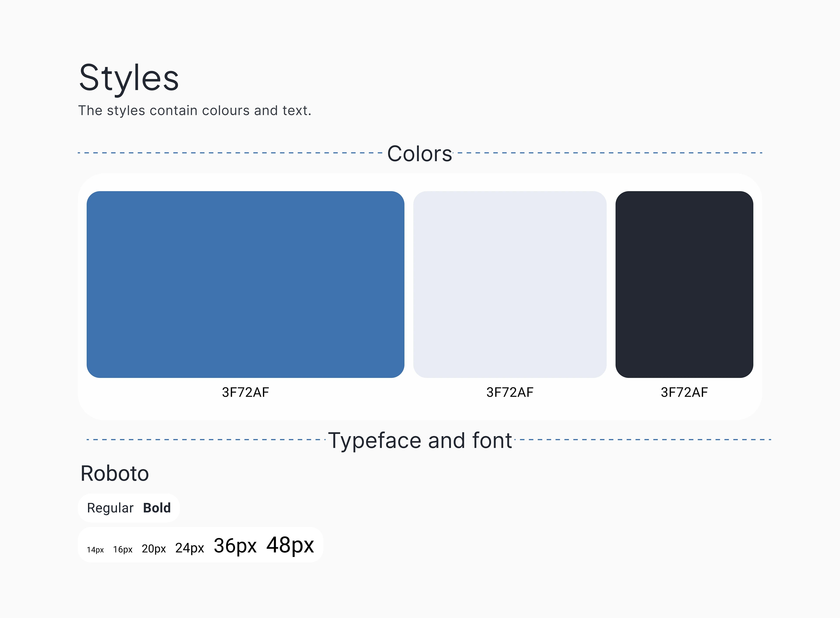Image resolution: width=840 pixels, height=618 pixels.
Task: Click the hex label under blue swatch
Action: 245,392
